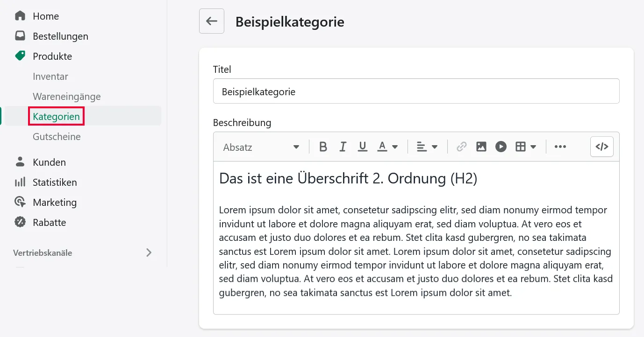Open more formatting options (three dots)
This screenshot has height=337, width=644.
point(560,147)
